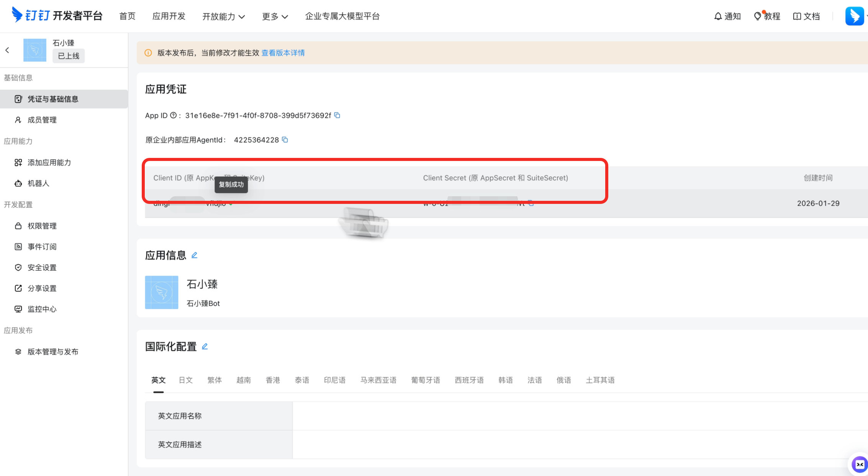Viewport: 868px width, 476px height.
Task: Switch to the 日文 language tab
Action: coord(185,380)
